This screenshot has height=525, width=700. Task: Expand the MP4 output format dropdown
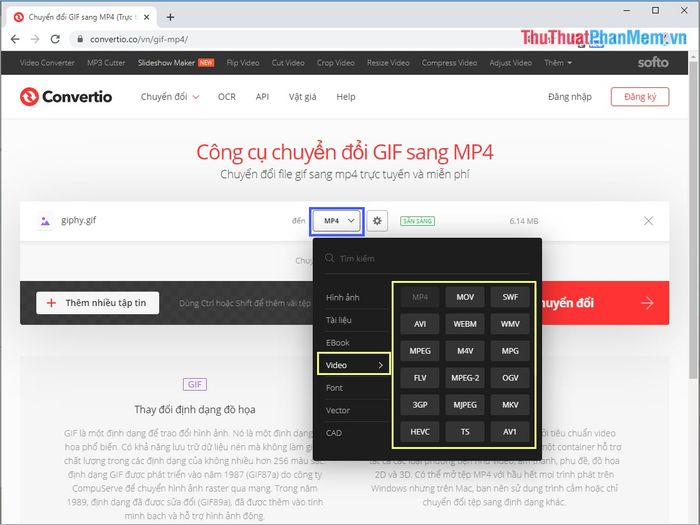[x=337, y=221]
